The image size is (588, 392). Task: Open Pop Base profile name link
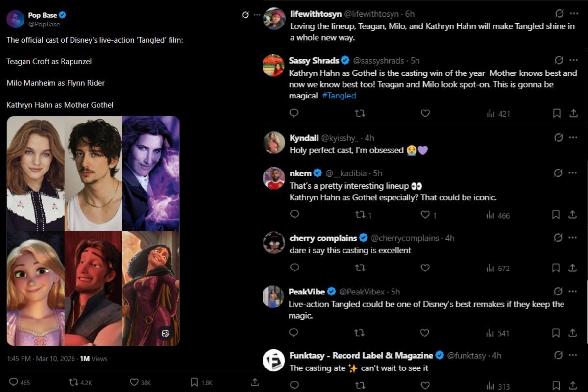coord(42,15)
